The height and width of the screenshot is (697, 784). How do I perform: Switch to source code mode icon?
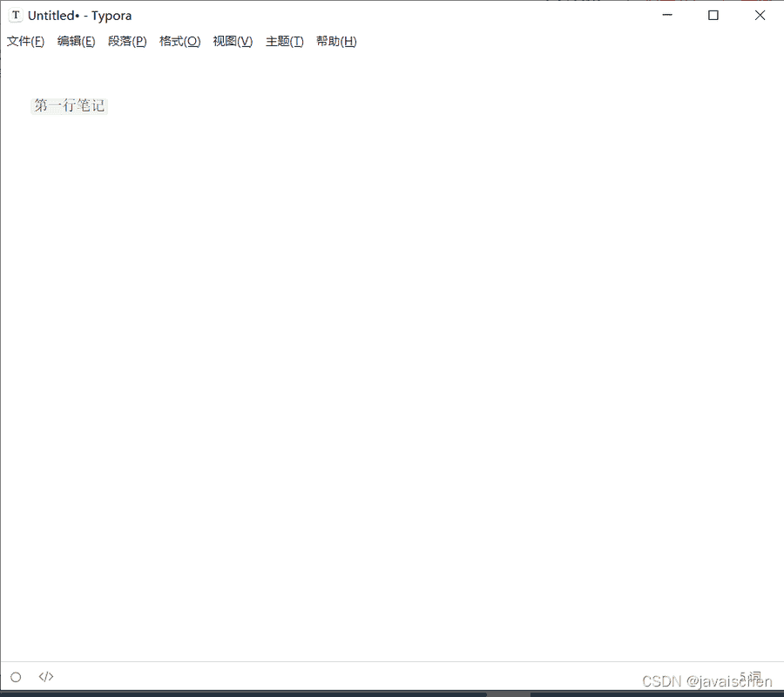pos(46,676)
